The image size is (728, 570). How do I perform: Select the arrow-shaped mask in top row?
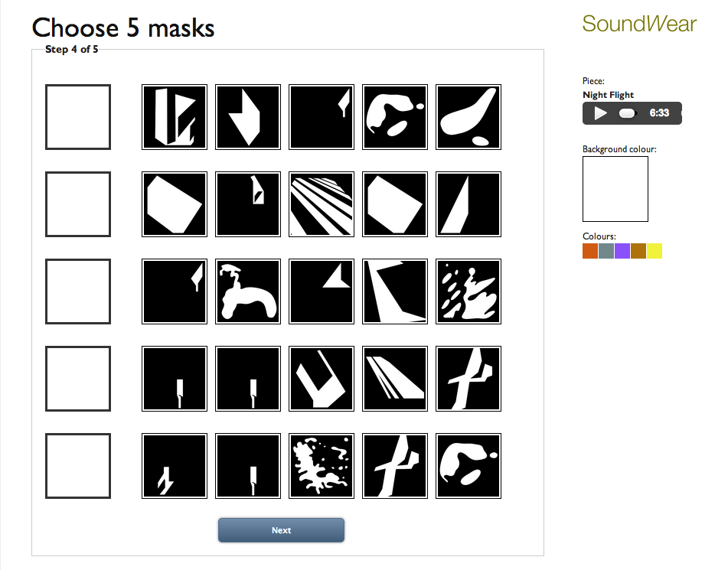pyautogui.click(x=248, y=117)
